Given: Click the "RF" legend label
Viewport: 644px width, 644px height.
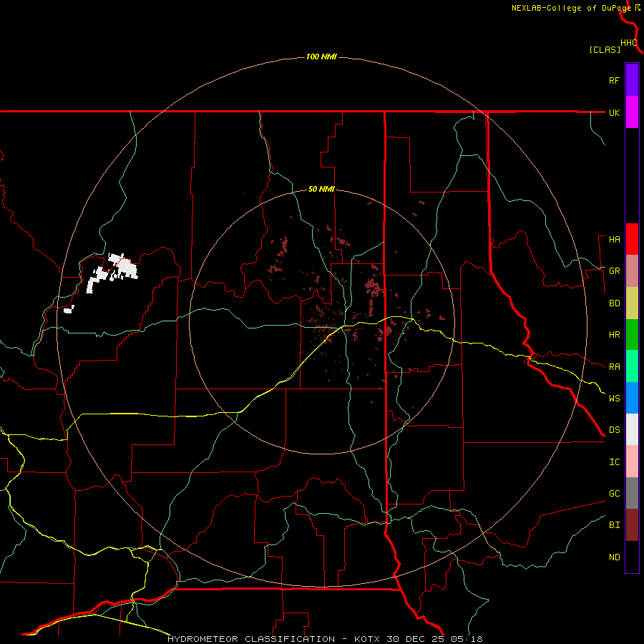Looking at the screenshot, I should click(614, 80).
